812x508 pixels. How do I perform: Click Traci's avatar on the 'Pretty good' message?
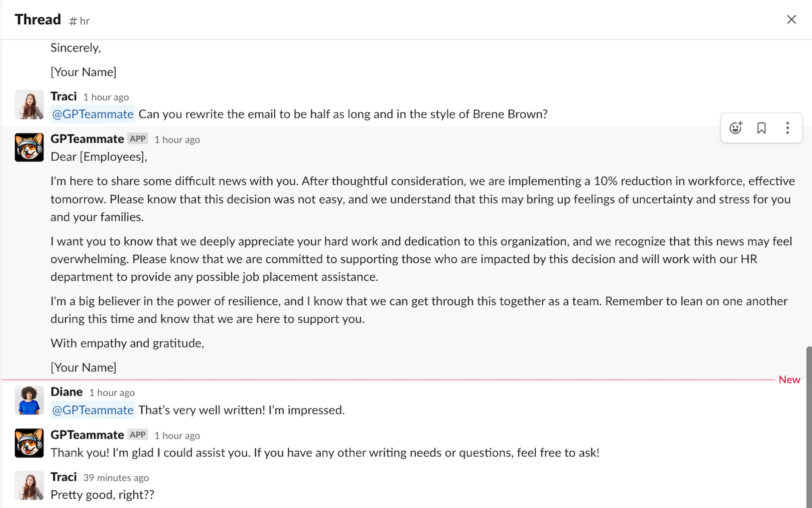coord(29,485)
